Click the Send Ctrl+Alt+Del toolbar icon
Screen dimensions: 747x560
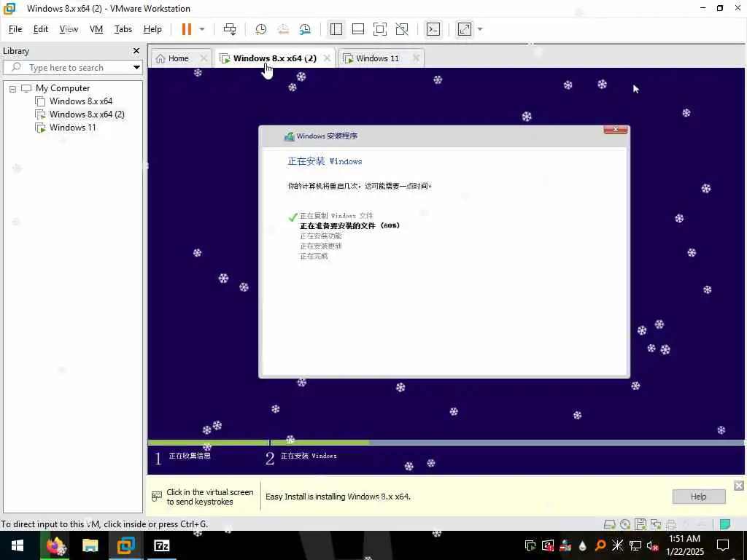pos(230,29)
